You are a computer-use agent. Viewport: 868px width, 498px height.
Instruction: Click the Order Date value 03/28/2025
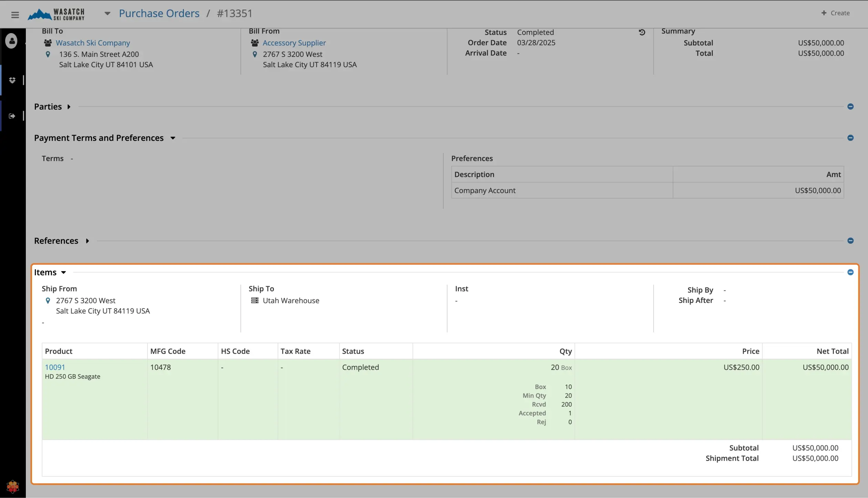(536, 43)
